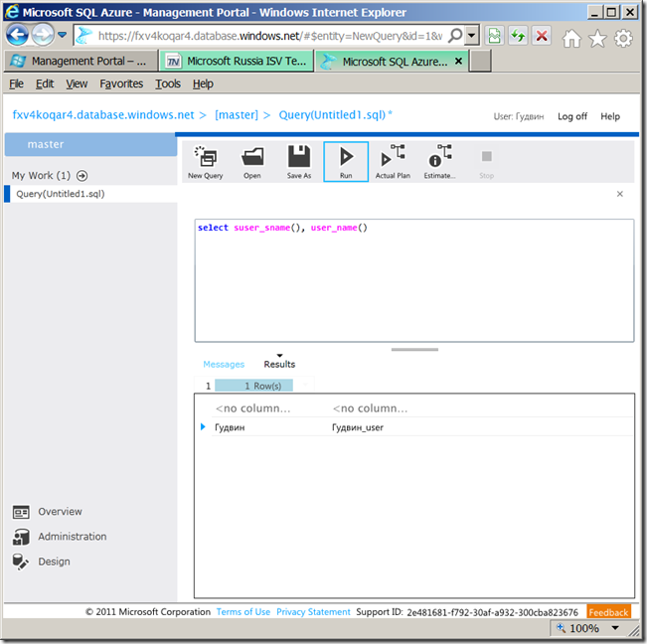Collapse the results pane arrow above Results

tap(279, 355)
